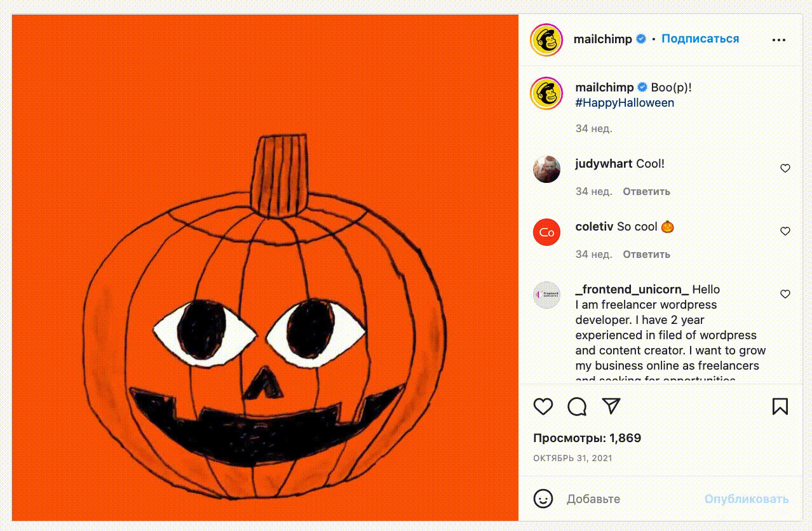Reply to judywhart's comment via Ответить
The image size is (812, 531).
(x=646, y=191)
